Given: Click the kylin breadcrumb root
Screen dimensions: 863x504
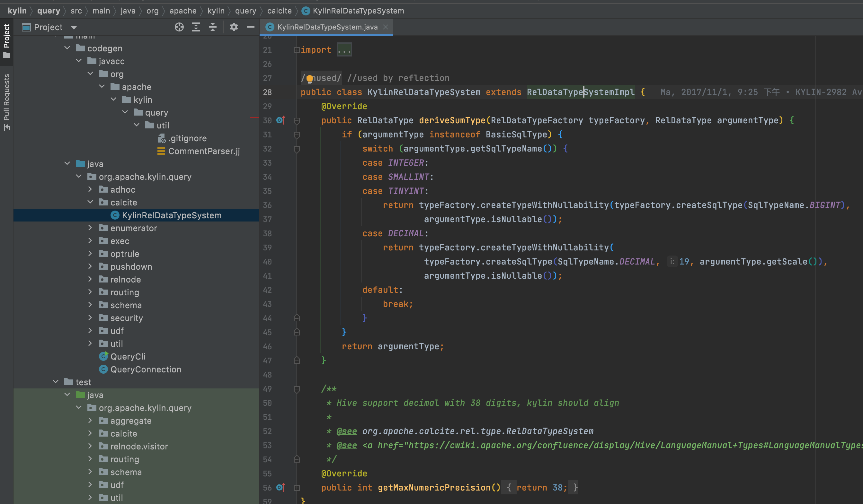Looking at the screenshot, I should point(17,11).
